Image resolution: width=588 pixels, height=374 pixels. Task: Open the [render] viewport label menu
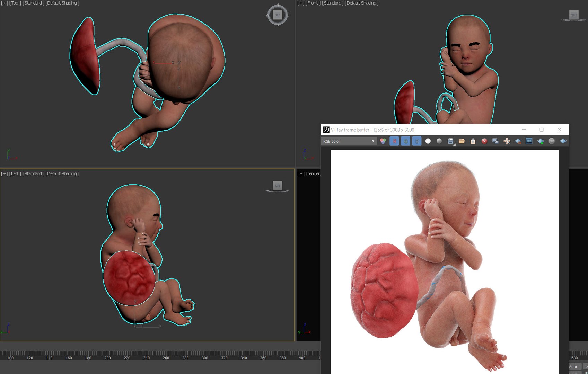point(313,174)
